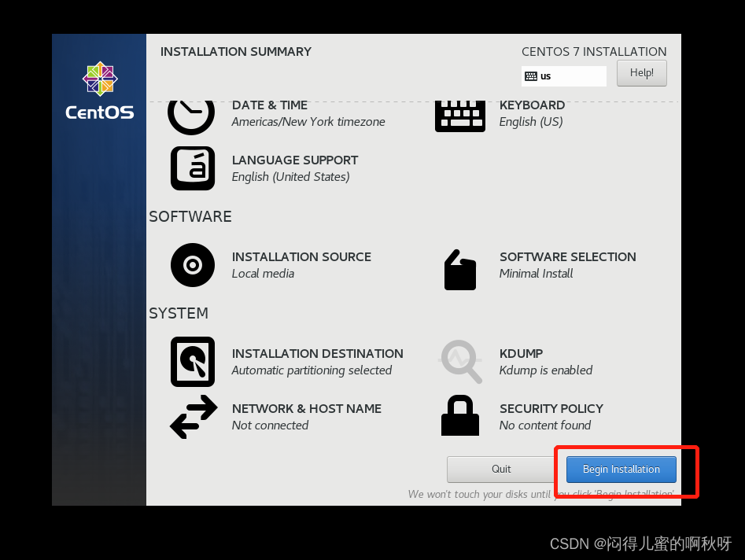Open KEYBOARD settings label
The width and height of the screenshot is (745, 560).
pos(532,105)
